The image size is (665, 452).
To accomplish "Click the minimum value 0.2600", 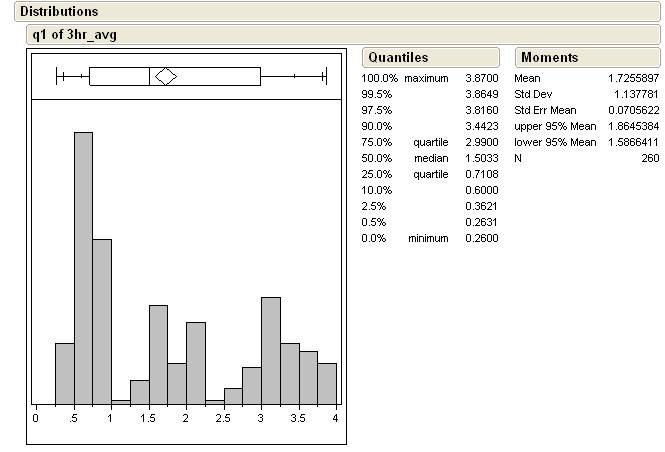I will point(481,238).
